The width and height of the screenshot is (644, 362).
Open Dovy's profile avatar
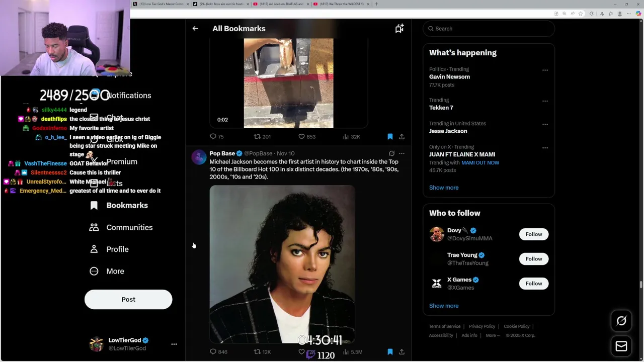[437, 234]
